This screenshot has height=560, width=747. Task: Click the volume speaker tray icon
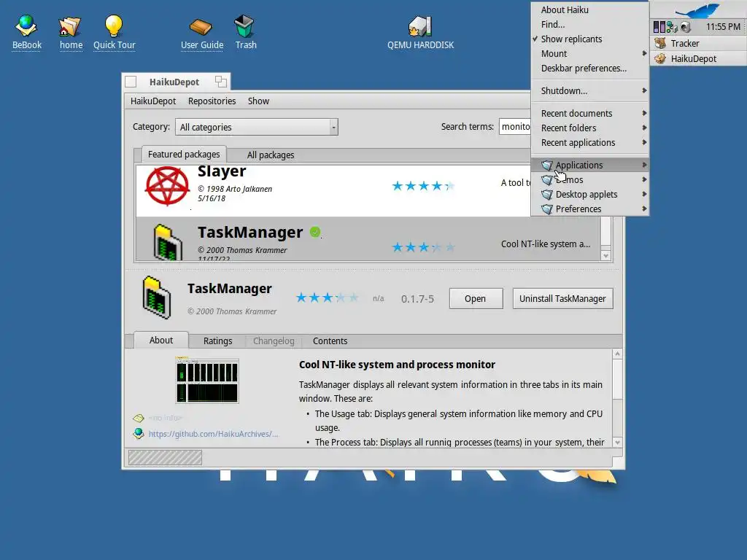coord(685,27)
